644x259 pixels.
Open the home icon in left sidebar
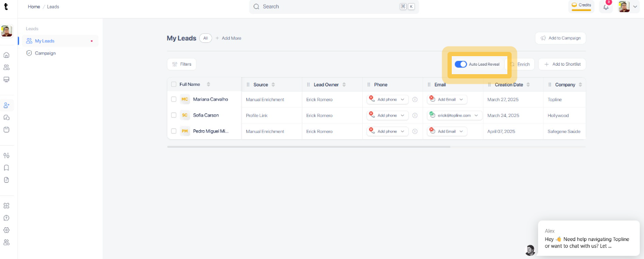tap(6, 55)
